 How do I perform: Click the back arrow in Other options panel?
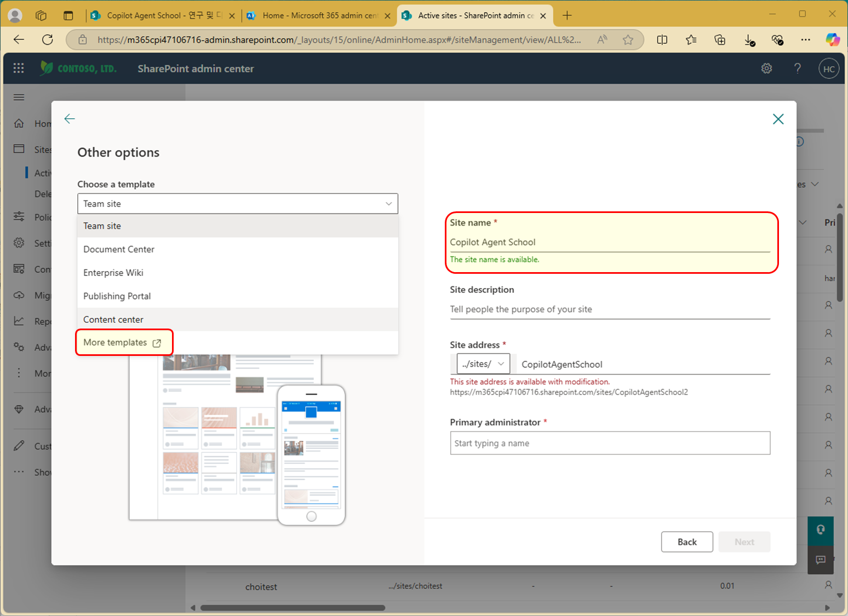[x=70, y=119]
